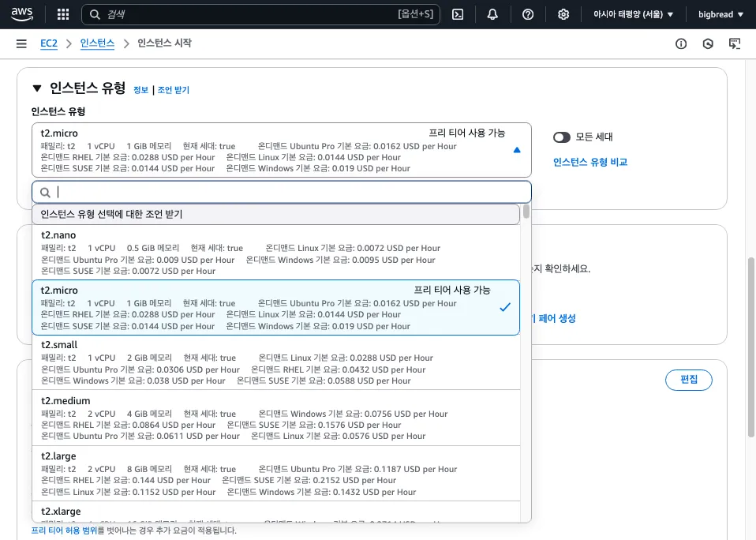Select the t2.xlarge option
Viewport: 756px width, 540px height.
(275, 512)
